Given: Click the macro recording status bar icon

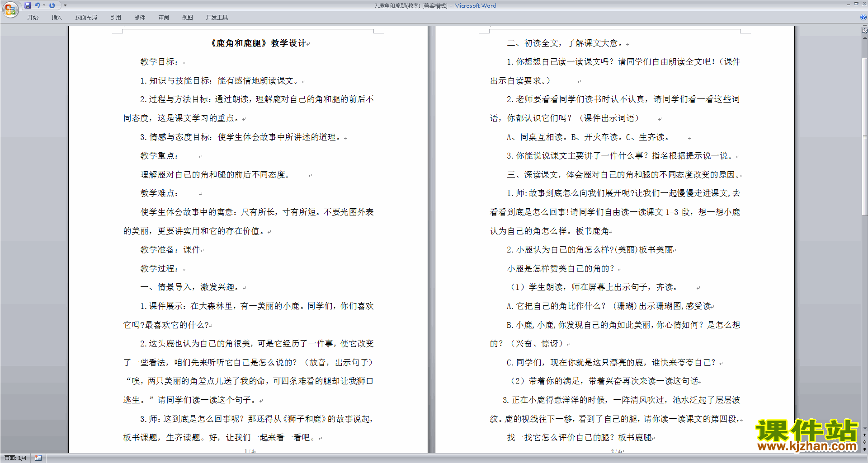Looking at the screenshot, I should pyautogui.click(x=38, y=458).
